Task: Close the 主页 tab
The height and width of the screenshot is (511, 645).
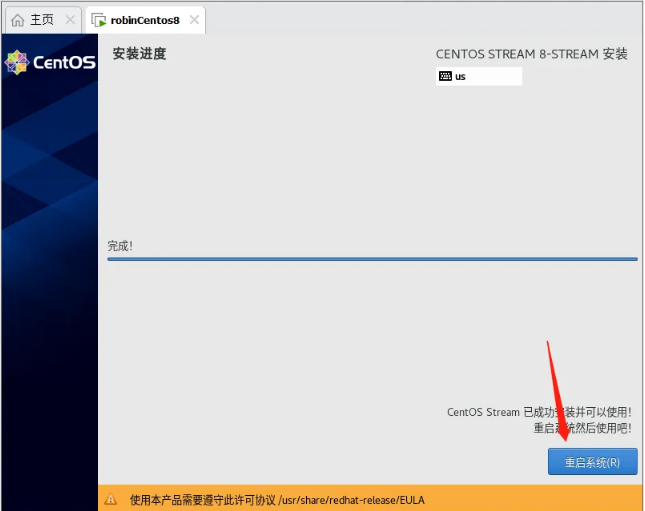Action: pos(70,20)
